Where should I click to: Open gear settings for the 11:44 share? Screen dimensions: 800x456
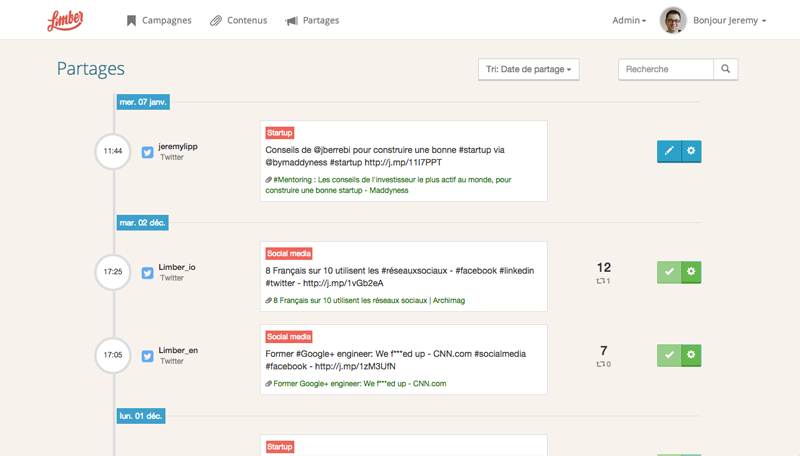click(691, 151)
